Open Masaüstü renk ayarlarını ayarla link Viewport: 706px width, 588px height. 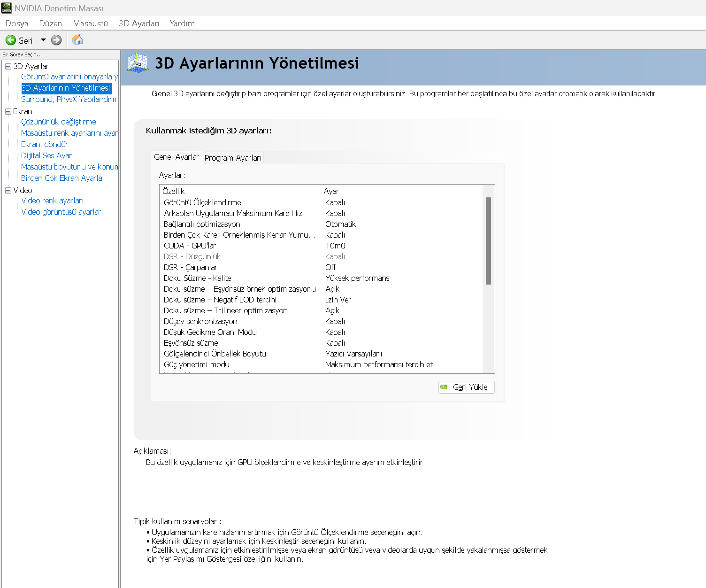pyautogui.click(x=69, y=133)
